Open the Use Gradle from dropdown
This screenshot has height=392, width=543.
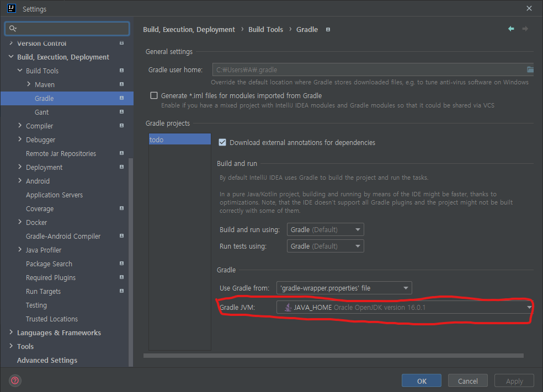[344, 288]
